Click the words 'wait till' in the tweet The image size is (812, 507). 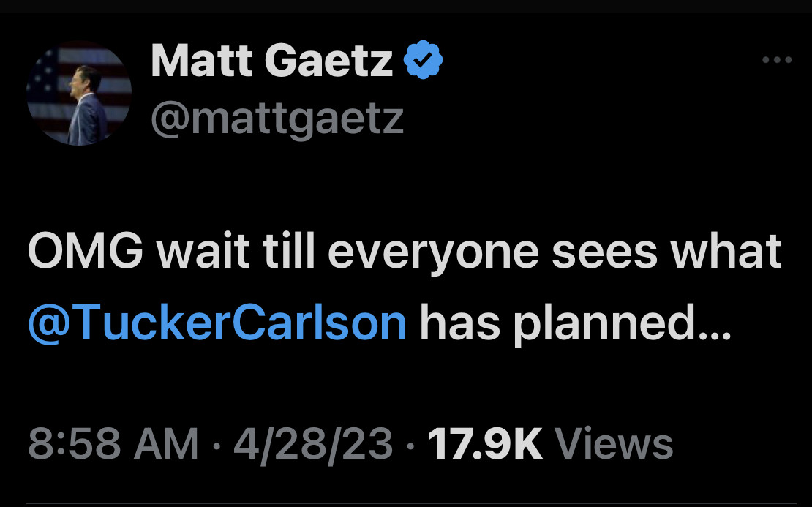pos(234,252)
